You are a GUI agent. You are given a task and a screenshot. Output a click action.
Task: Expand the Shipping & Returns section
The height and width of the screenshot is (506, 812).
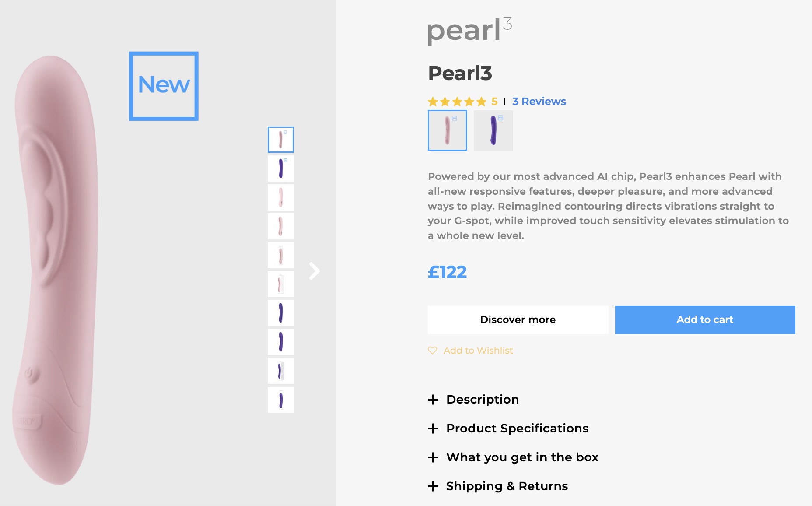(x=507, y=486)
